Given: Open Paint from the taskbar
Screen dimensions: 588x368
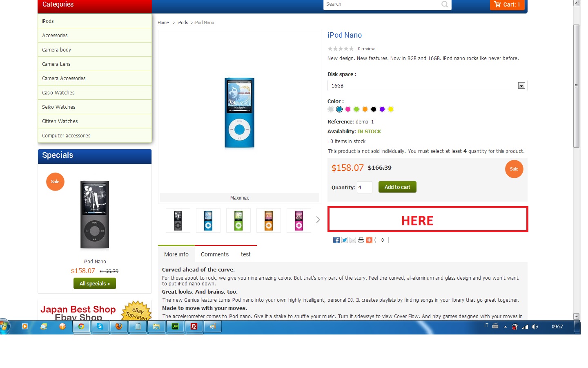Looking at the screenshot, I should 213,326.
